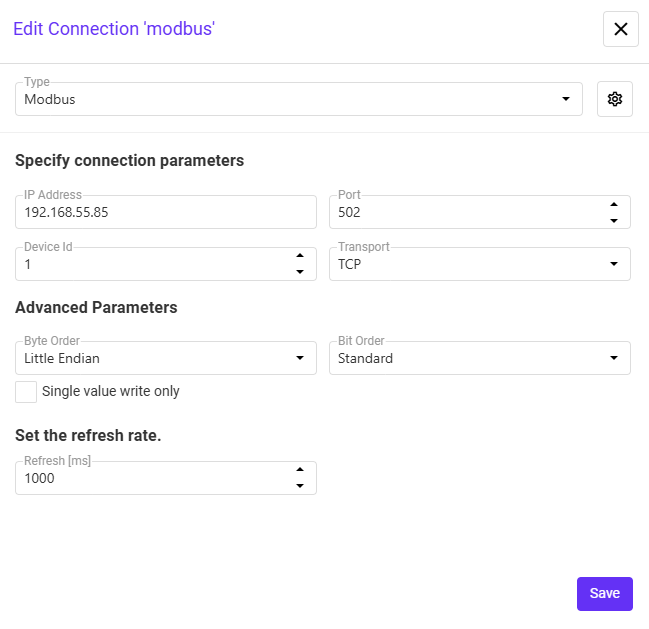Viewport: 649px width, 629px height.
Task: Open the Type dropdown showing Modbus
Action: [299, 99]
